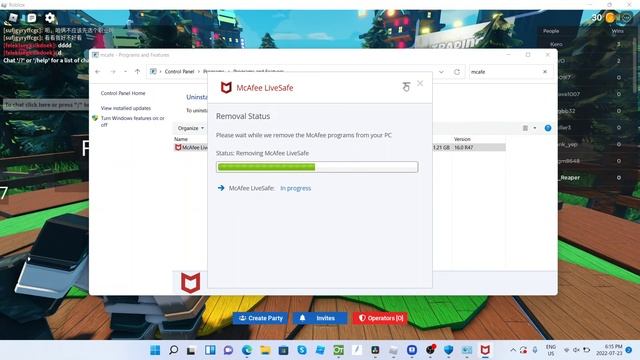Show hidden system tray icons
This screenshot has width=640, height=360.
click(x=513, y=350)
